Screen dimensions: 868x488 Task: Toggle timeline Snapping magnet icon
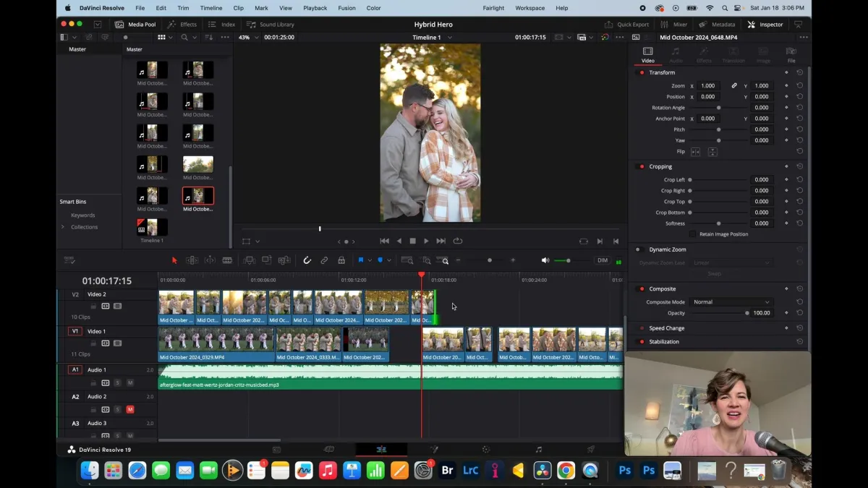point(307,260)
